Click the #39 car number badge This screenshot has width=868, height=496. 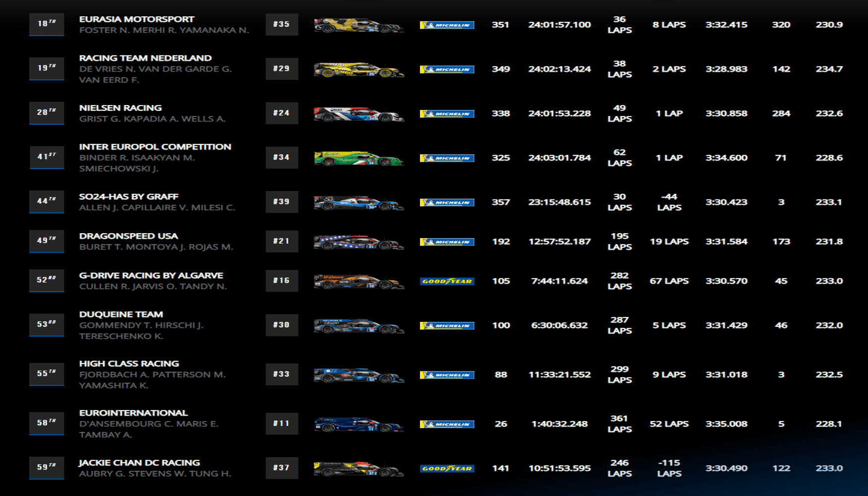(282, 202)
